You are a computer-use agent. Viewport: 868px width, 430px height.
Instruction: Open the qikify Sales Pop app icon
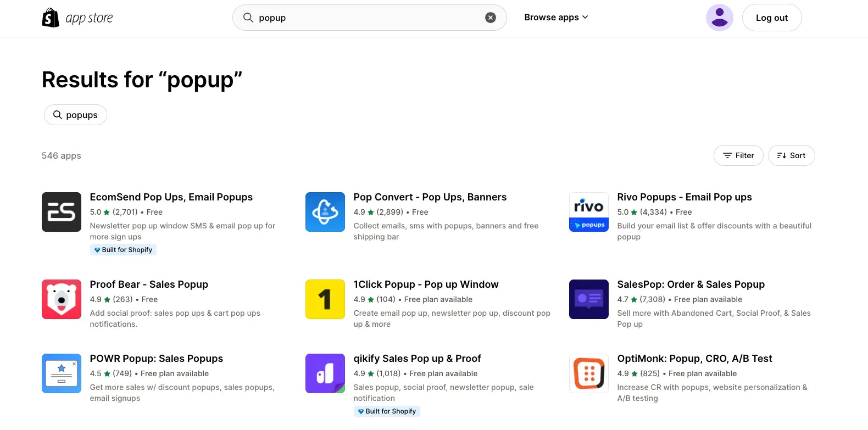point(325,373)
